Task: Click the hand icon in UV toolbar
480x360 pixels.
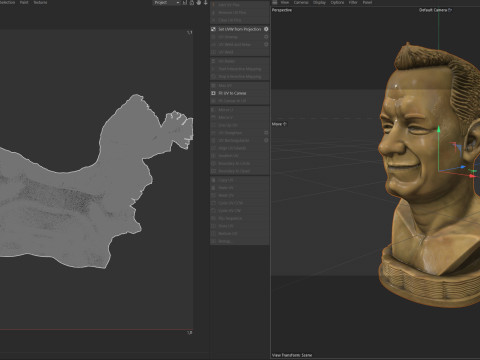Action: (x=199, y=3)
